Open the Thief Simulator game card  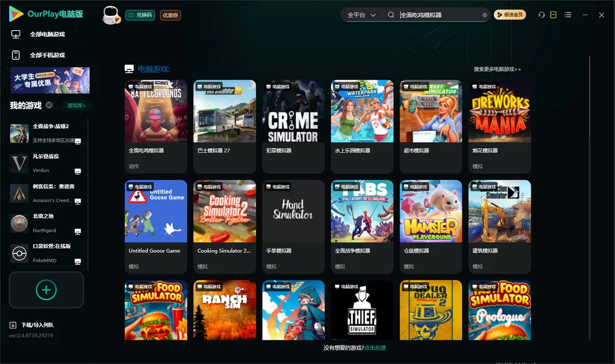[362, 310]
